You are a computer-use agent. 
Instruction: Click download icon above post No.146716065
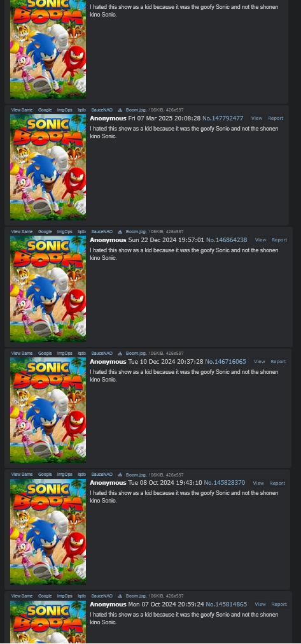pyautogui.click(x=120, y=354)
